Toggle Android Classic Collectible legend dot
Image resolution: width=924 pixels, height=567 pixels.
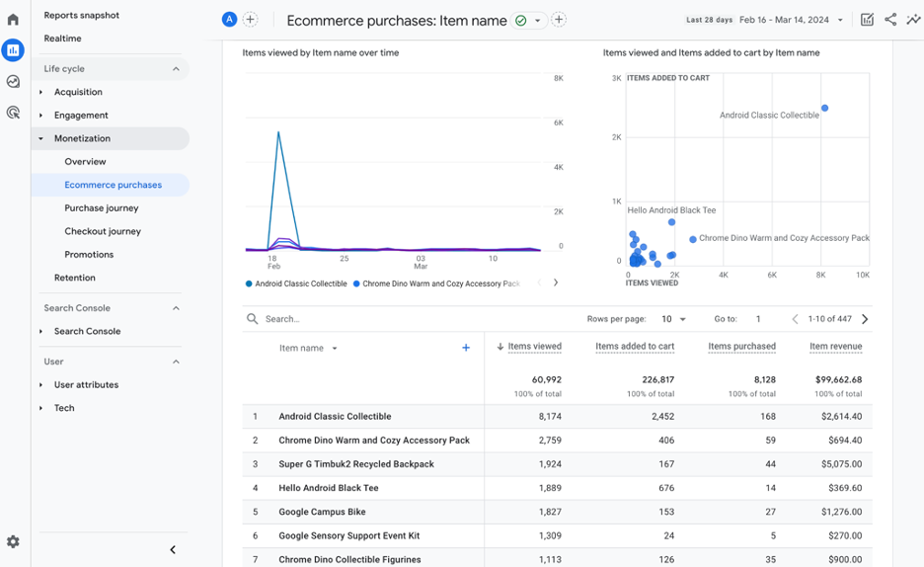coord(249,283)
